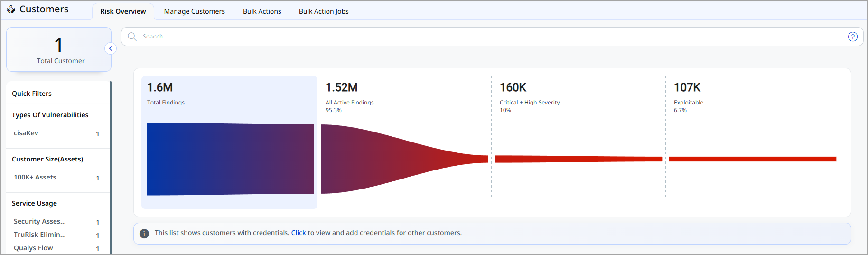The height and width of the screenshot is (255, 868).
Task: Click the search magnifier icon
Action: pyautogui.click(x=132, y=37)
